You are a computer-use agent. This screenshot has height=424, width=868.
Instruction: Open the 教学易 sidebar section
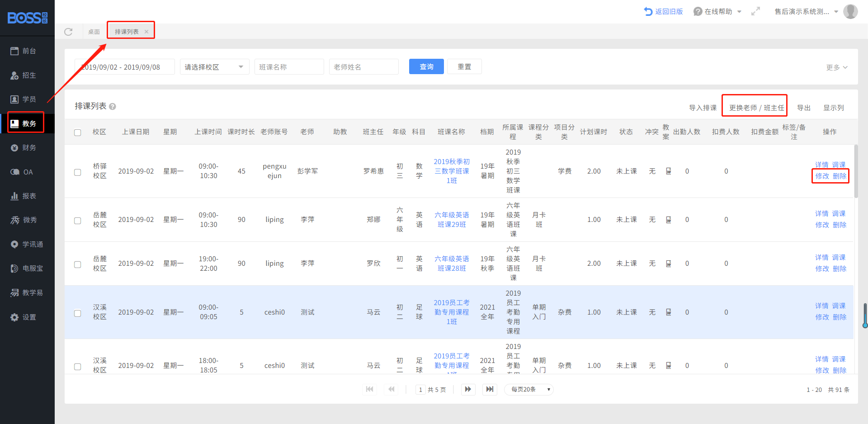click(x=27, y=293)
